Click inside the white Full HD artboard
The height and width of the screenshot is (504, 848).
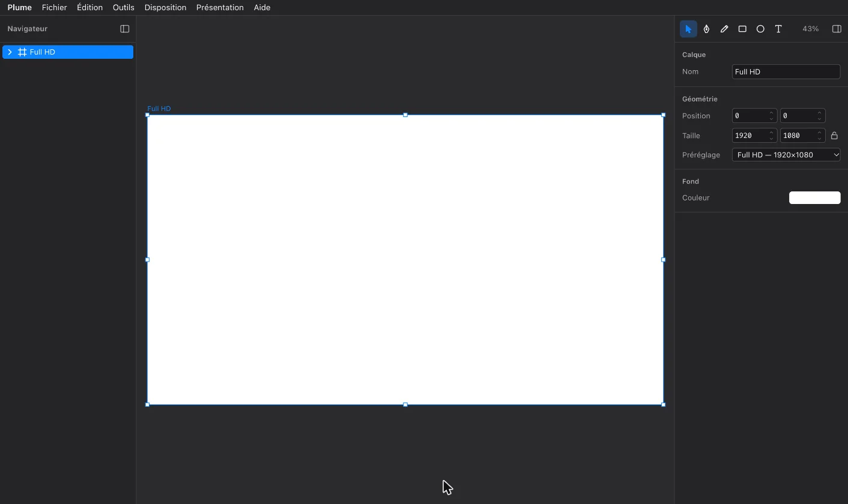[x=405, y=260]
